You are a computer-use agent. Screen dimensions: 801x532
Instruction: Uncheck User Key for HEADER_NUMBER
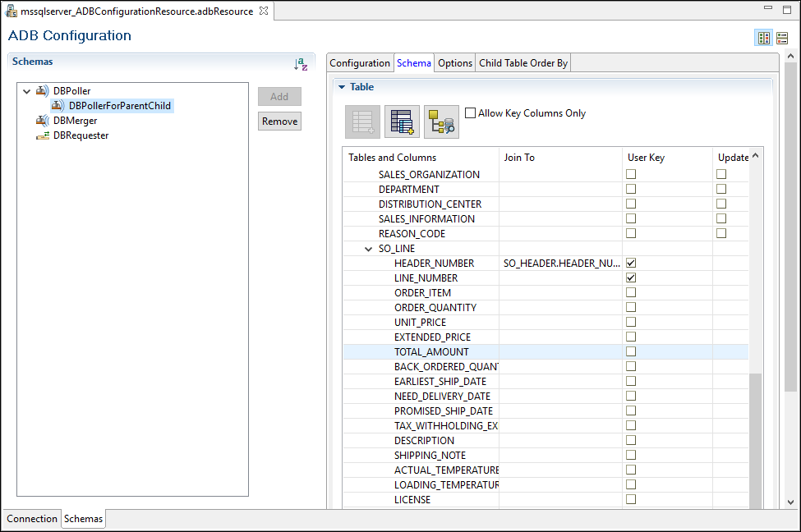point(631,264)
